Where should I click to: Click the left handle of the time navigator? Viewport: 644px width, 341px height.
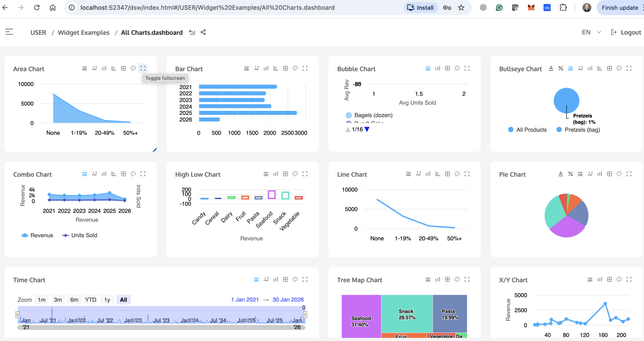[17, 315]
